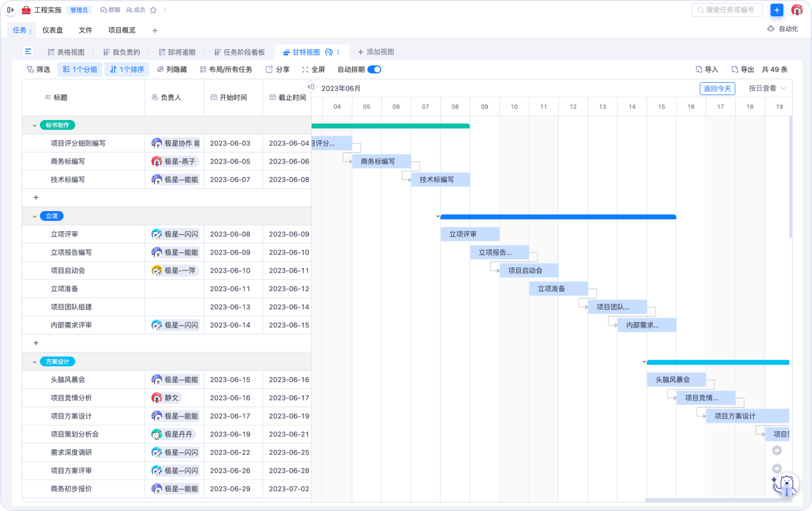Switch to the 仪表盘 tab
Image resolution: width=812 pixels, height=511 pixels.
[x=52, y=30]
